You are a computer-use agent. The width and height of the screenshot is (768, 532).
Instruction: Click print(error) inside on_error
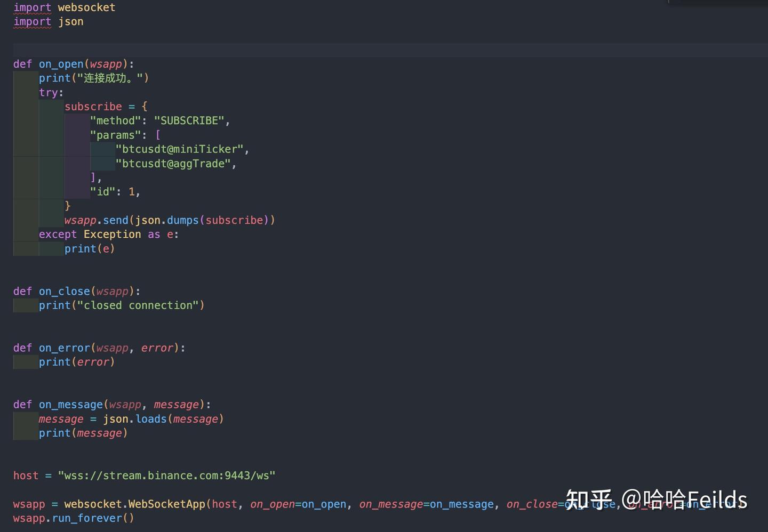coord(76,362)
